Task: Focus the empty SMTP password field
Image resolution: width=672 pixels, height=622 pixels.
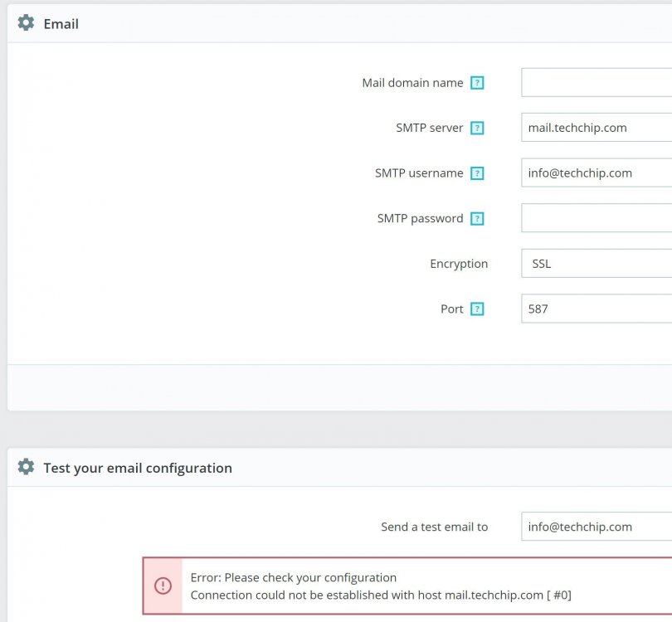Action: [x=596, y=219]
